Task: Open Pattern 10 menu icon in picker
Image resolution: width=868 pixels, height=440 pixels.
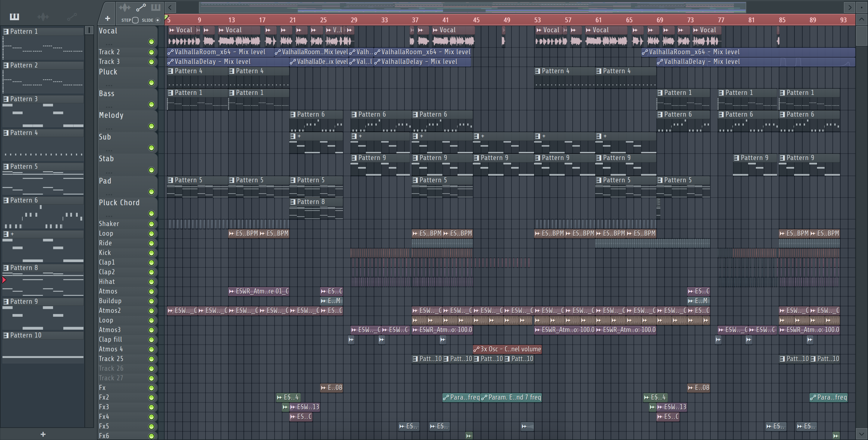Action: click(6, 335)
